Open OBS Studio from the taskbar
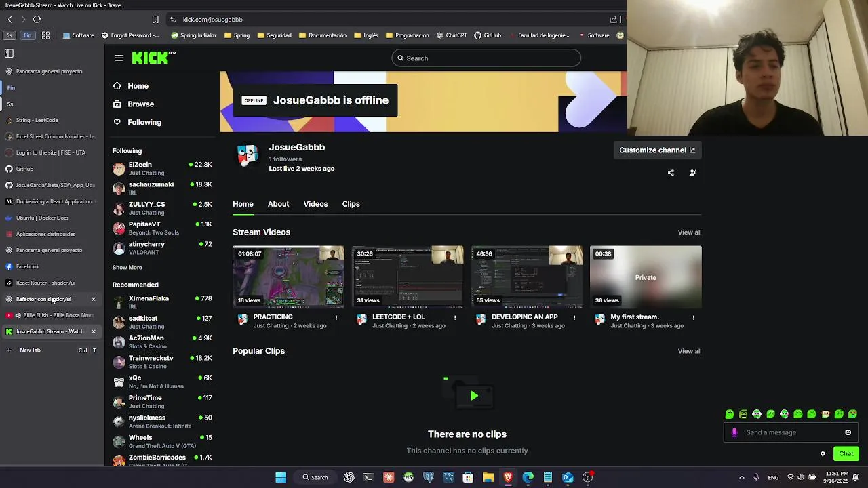 [x=587, y=477]
